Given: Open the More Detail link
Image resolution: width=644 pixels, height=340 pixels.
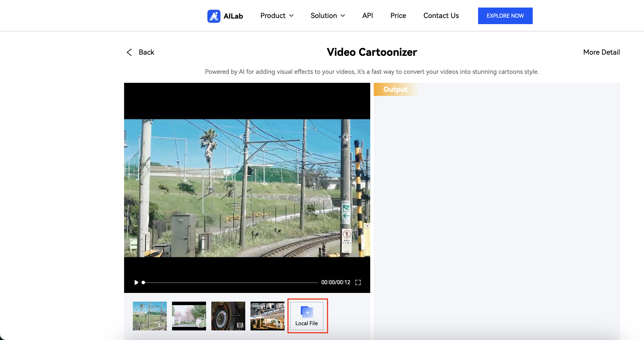Looking at the screenshot, I should [601, 52].
